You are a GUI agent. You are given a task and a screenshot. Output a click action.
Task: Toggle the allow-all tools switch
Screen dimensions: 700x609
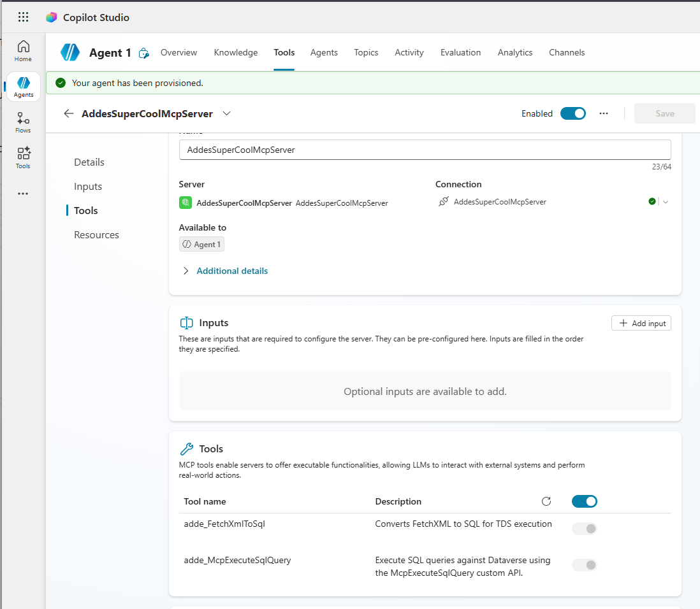[584, 501]
